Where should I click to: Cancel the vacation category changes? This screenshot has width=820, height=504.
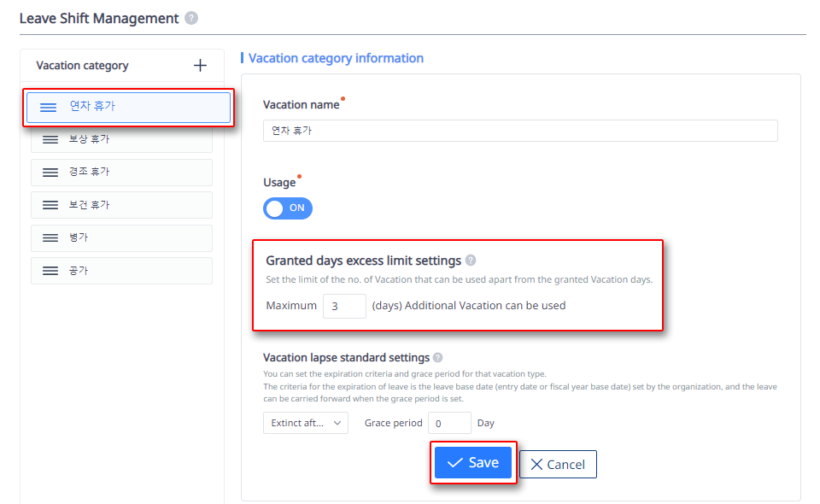[558, 465]
